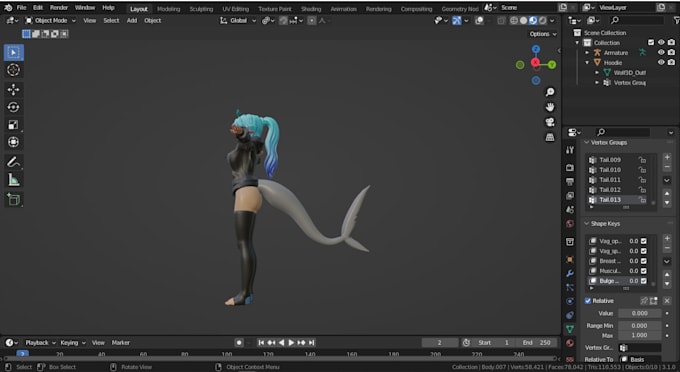Select the Transform tool
Screen dimensions: 680x372
(x=14, y=142)
